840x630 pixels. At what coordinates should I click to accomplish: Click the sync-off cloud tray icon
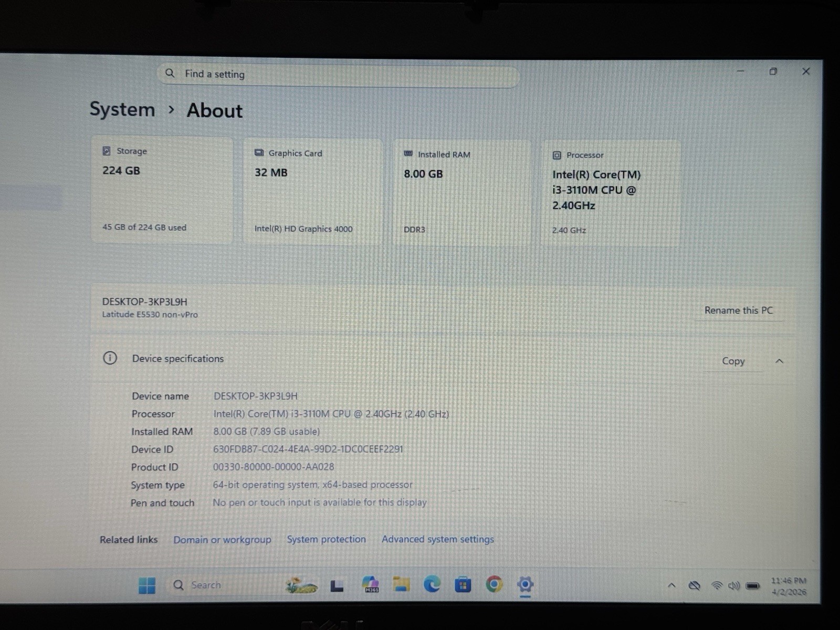694,585
